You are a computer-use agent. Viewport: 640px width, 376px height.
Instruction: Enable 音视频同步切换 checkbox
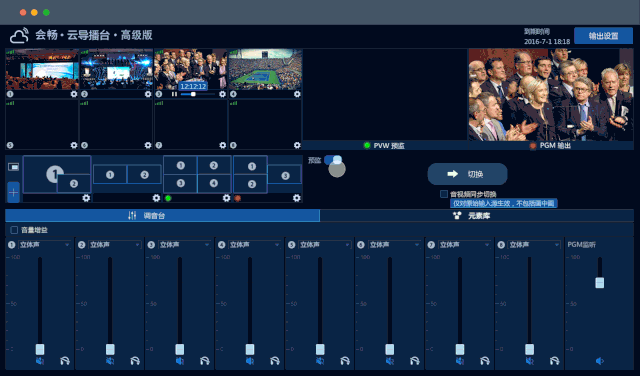click(x=444, y=194)
